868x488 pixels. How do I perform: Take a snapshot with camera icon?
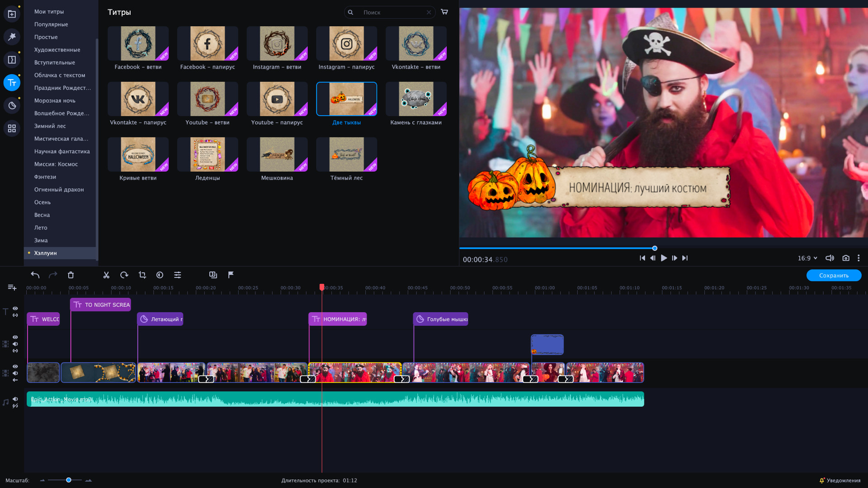(x=845, y=258)
